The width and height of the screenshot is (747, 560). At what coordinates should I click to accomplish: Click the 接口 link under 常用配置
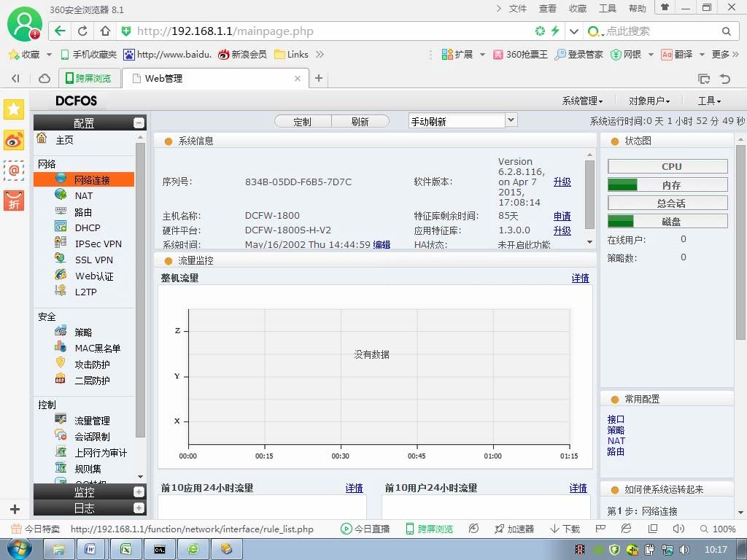coord(616,419)
